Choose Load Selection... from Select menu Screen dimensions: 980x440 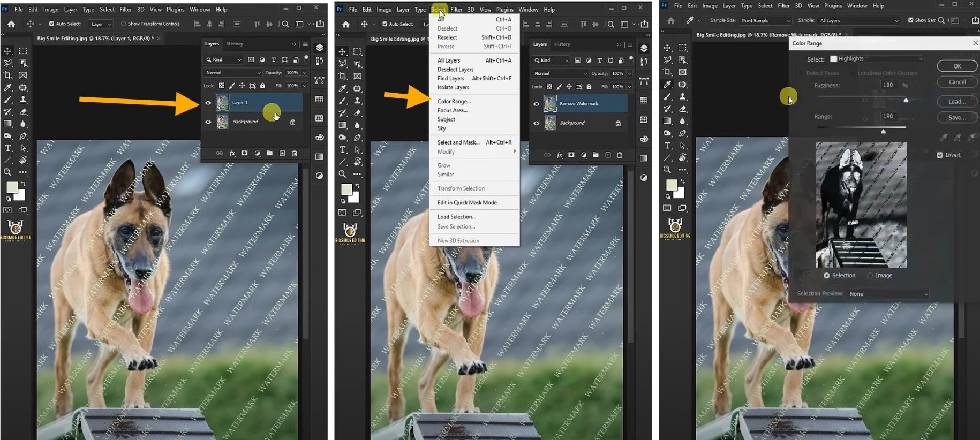tap(457, 217)
